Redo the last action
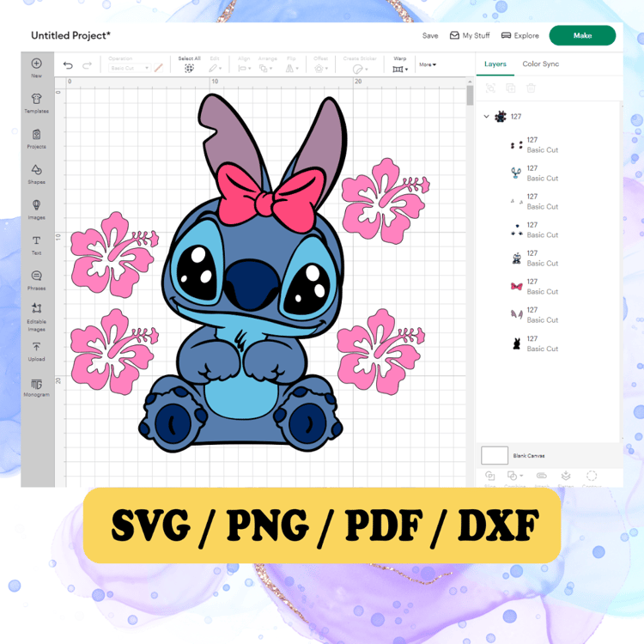This screenshot has width=644, height=644. 87,65
